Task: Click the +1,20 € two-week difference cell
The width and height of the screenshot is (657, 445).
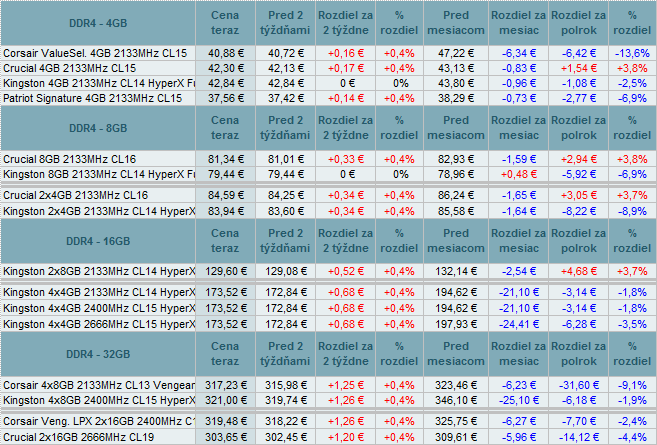Action: click(x=346, y=437)
